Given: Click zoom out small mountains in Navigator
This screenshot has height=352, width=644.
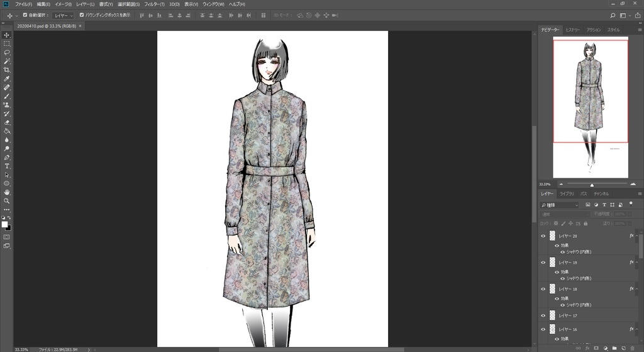Looking at the screenshot, I should [561, 185].
